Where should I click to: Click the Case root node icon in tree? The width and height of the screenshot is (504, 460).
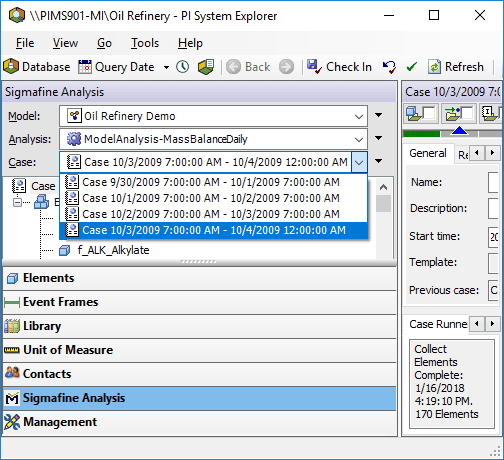[x=19, y=186]
